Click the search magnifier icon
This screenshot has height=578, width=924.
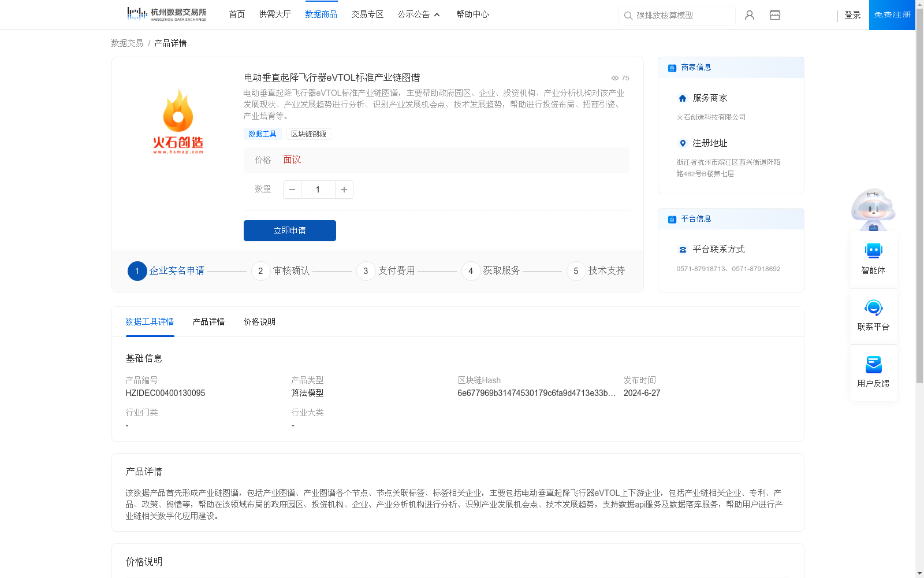[x=628, y=16]
